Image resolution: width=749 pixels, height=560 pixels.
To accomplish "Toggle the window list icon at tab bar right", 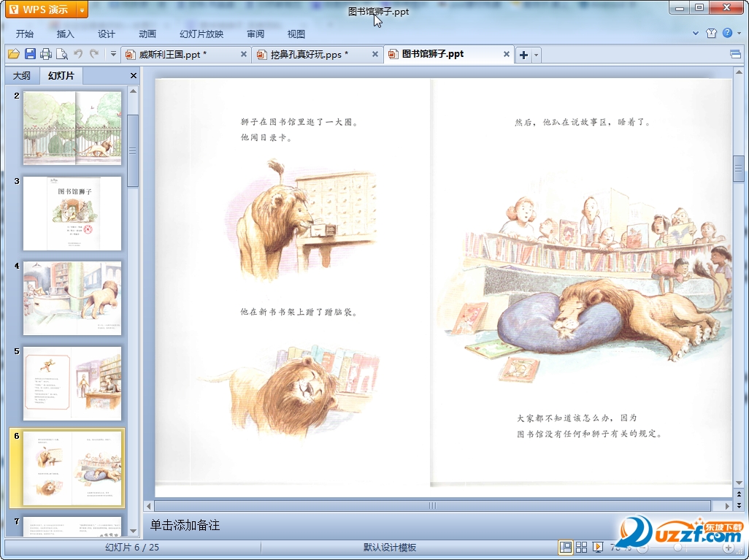I will click(x=736, y=54).
